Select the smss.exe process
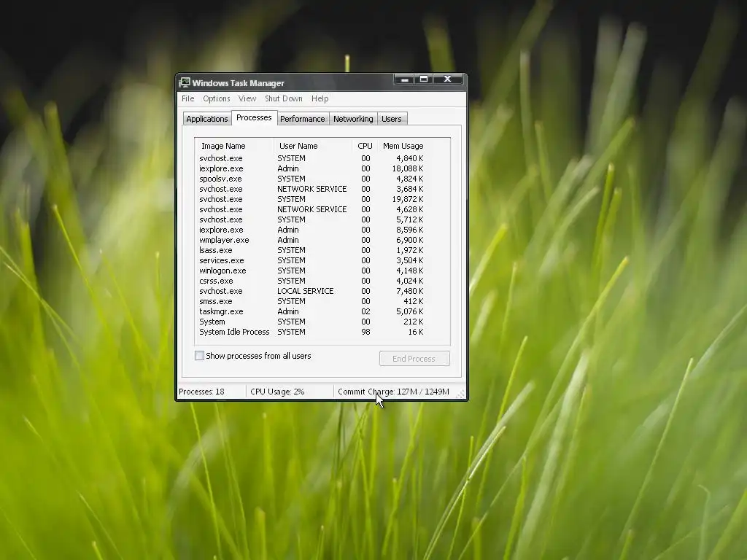 click(311, 301)
